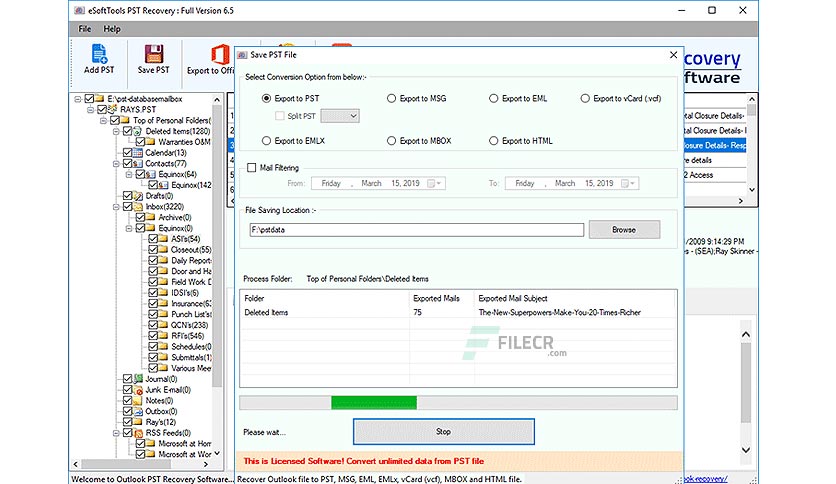The image size is (836, 484).
Task: Click the Journal folder icon
Action: [138, 378]
